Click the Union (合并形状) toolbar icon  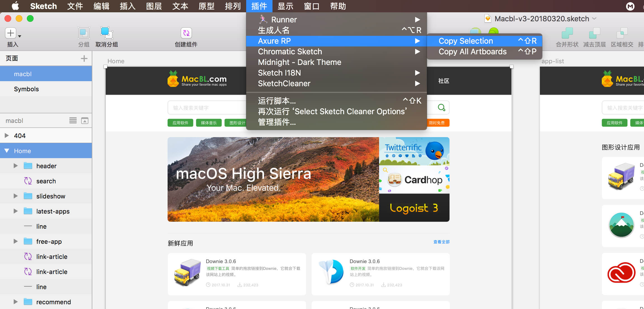pos(567,33)
